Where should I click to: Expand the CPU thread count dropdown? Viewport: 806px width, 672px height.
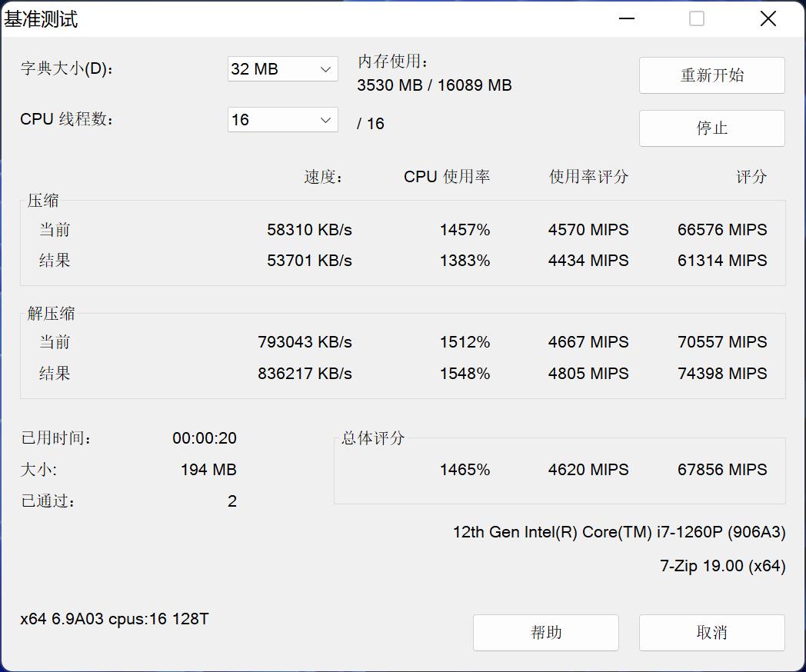click(282, 120)
